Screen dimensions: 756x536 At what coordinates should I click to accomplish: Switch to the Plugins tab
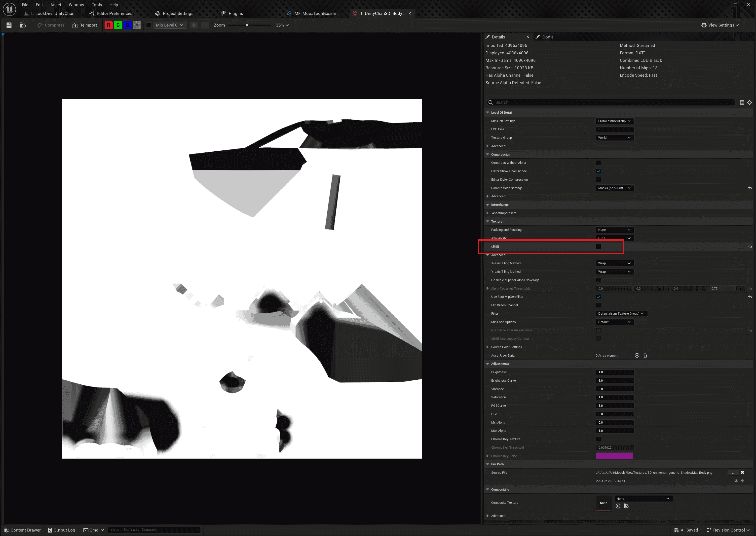click(232, 14)
